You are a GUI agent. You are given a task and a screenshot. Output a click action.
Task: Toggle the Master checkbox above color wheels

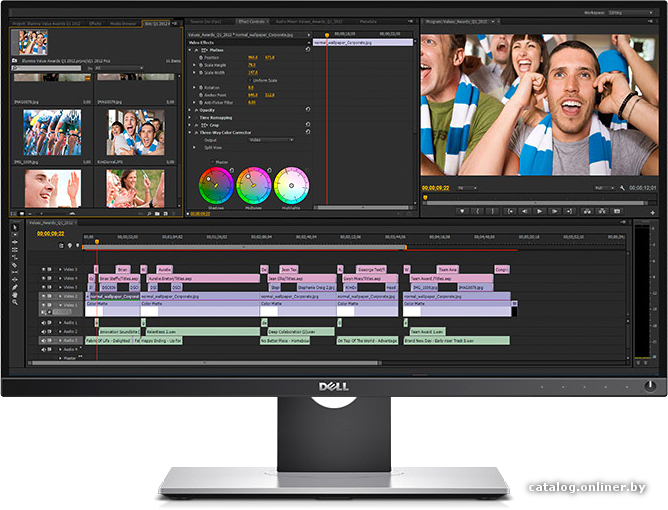coord(213,162)
